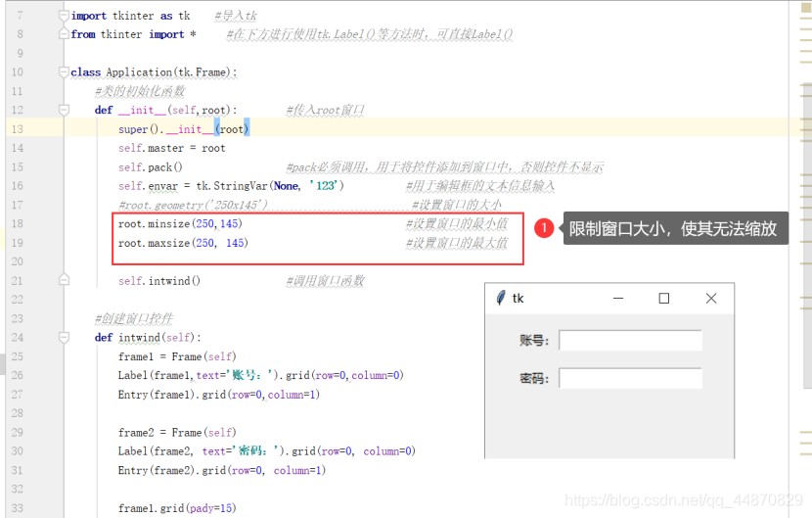Click comment '#创建窗口控件' on line 23
This screenshot has width=812, height=518.
[134, 318]
